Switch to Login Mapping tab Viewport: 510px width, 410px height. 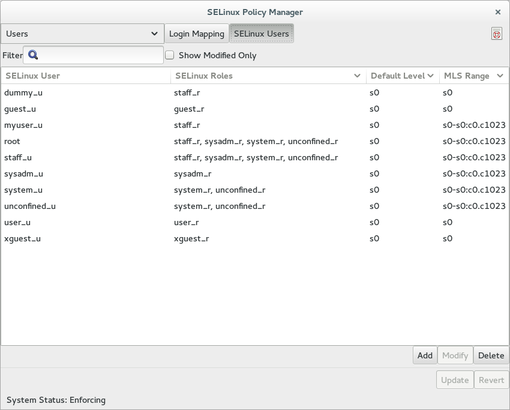[197, 34]
